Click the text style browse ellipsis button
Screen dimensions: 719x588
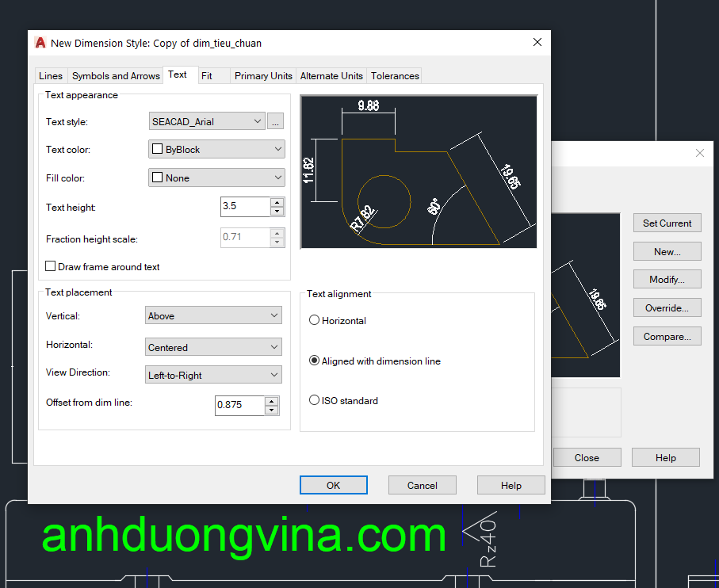276,121
